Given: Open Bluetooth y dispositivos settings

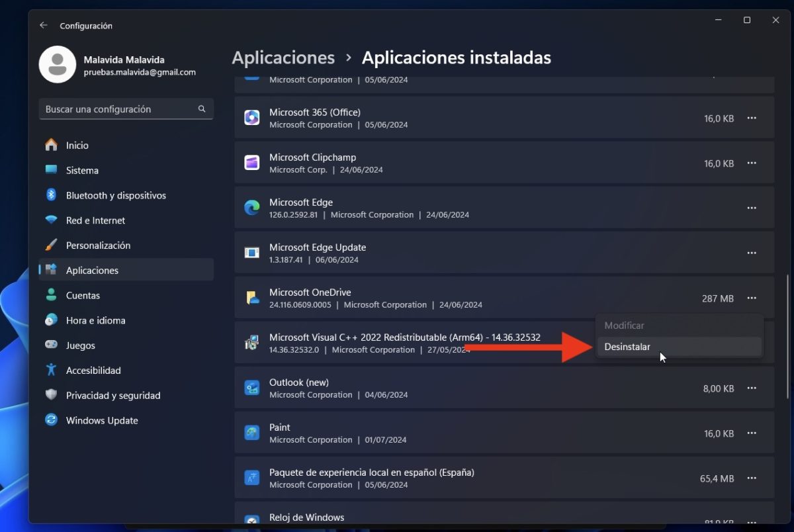Looking at the screenshot, I should [x=110, y=195].
